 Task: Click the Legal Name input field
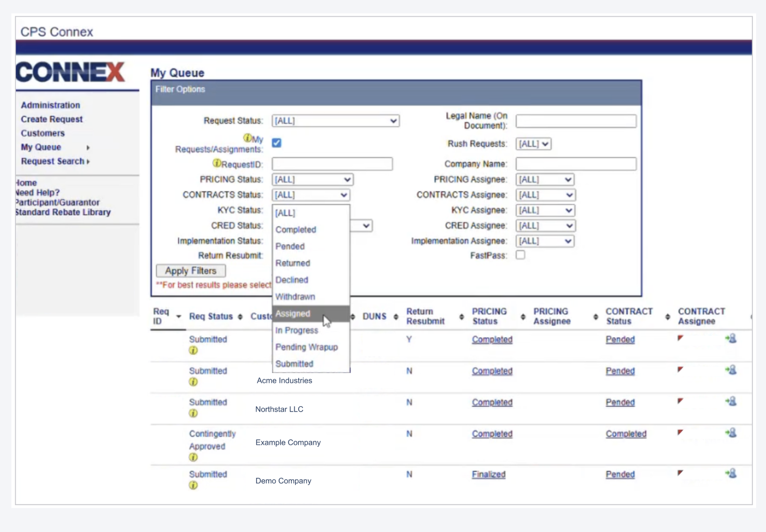(x=576, y=121)
